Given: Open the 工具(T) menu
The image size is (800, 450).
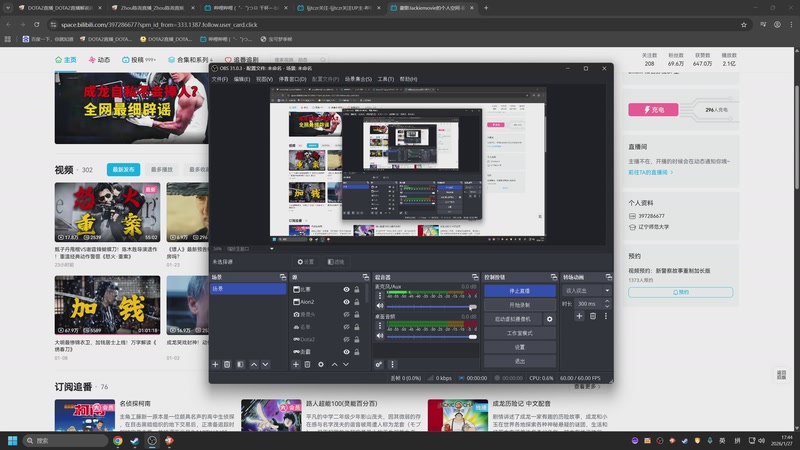Looking at the screenshot, I should click(x=385, y=78).
